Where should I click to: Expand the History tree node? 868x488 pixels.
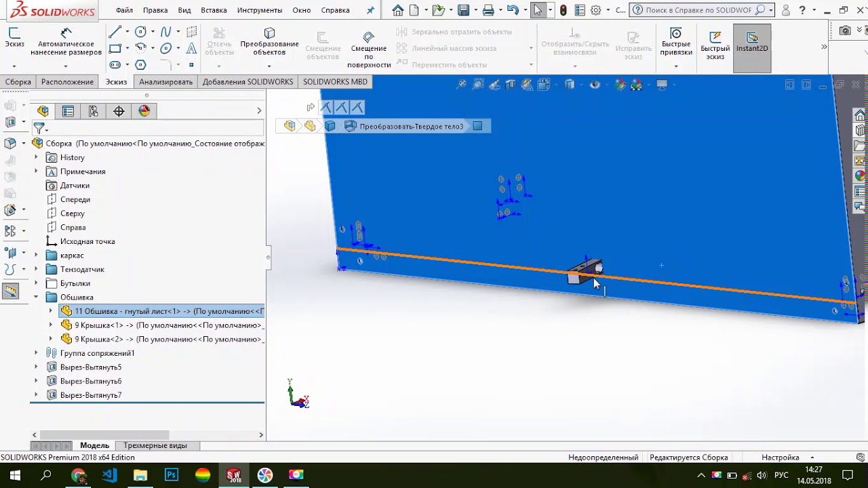click(x=36, y=157)
